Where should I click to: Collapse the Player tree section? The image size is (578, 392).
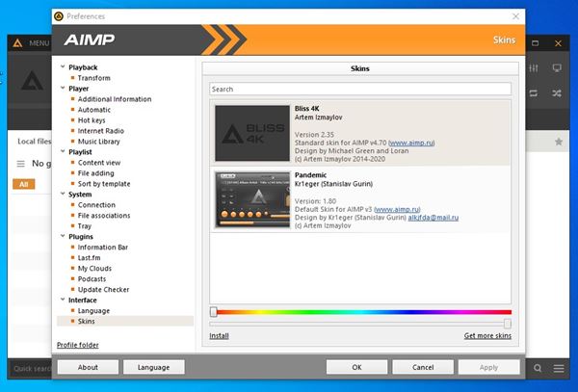point(63,88)
